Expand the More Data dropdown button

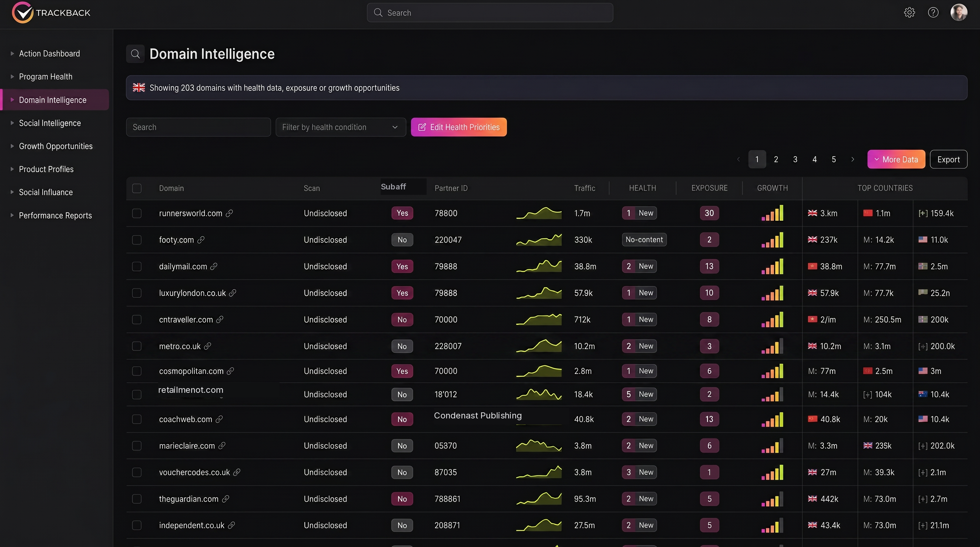click(x=896, y=160)
